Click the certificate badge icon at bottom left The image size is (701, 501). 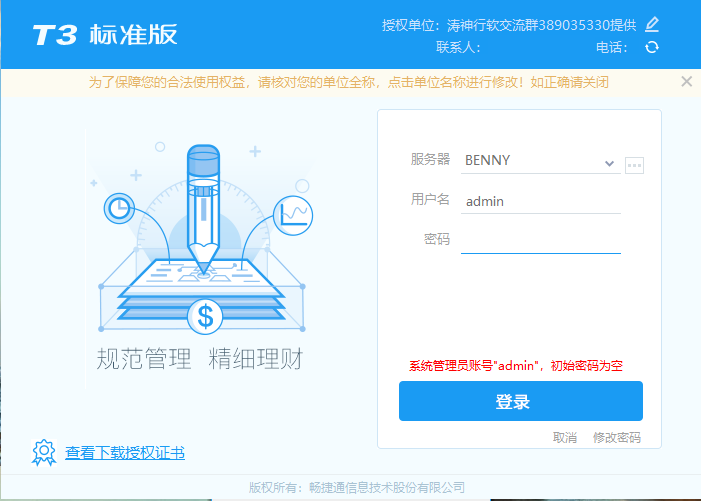(x=43, y=453)
